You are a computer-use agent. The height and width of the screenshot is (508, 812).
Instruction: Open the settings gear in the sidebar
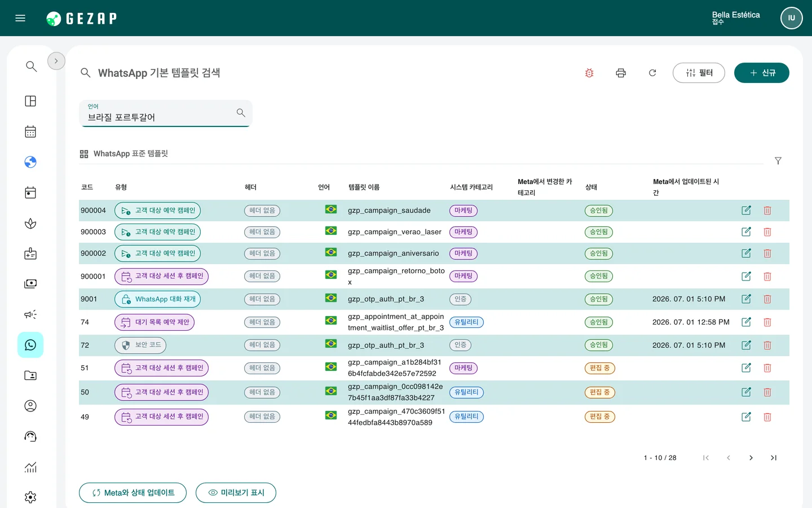point(30,497)
